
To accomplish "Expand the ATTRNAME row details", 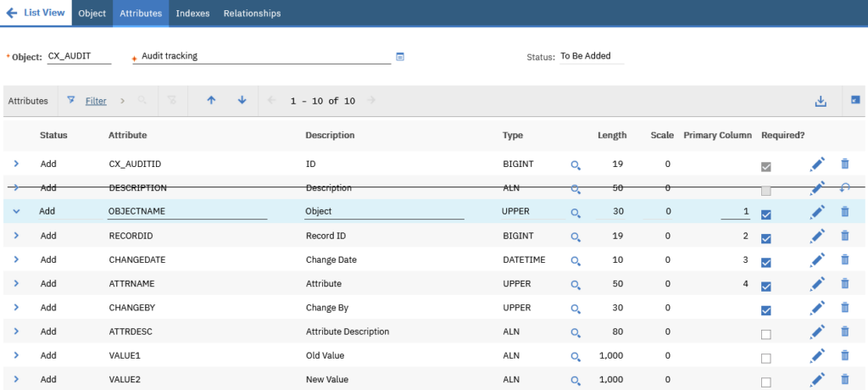I will pyautogui.click(x=16, y=283).
